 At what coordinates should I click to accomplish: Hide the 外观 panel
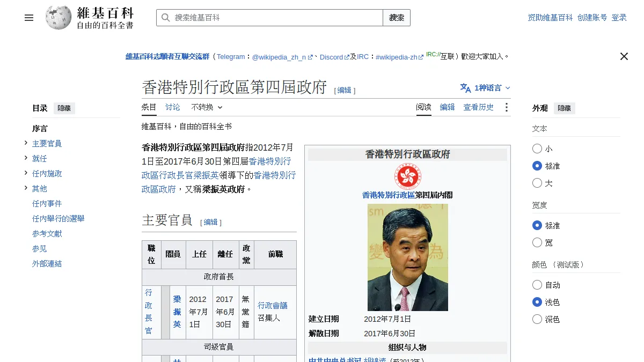click(x=565, y=108)
